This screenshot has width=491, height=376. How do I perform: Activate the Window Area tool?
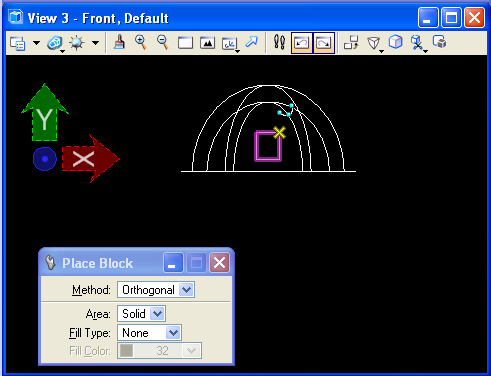[x=185, y=43]
